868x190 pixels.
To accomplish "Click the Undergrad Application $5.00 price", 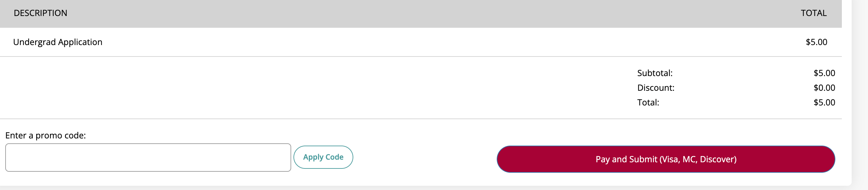I will (x=816, y=42).
